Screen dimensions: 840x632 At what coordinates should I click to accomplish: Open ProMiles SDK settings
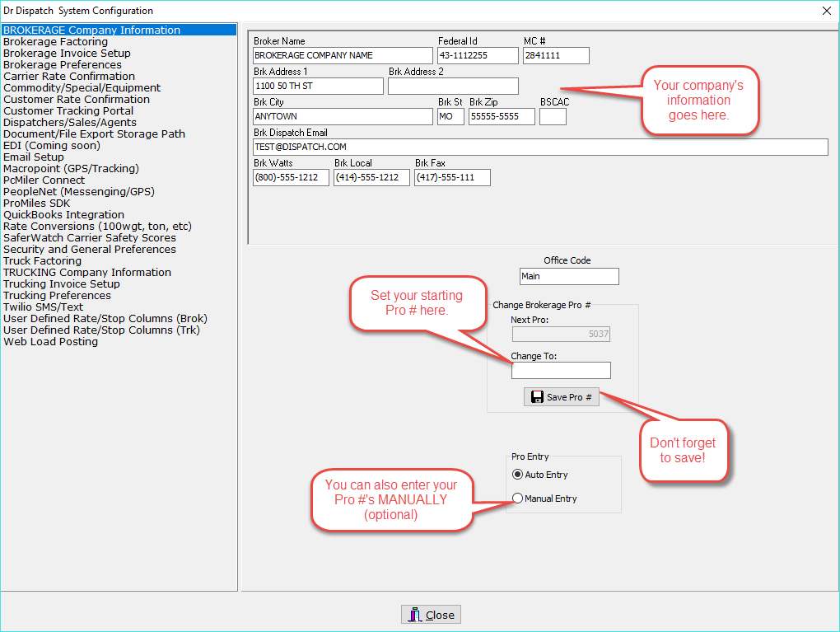[36, 204]
